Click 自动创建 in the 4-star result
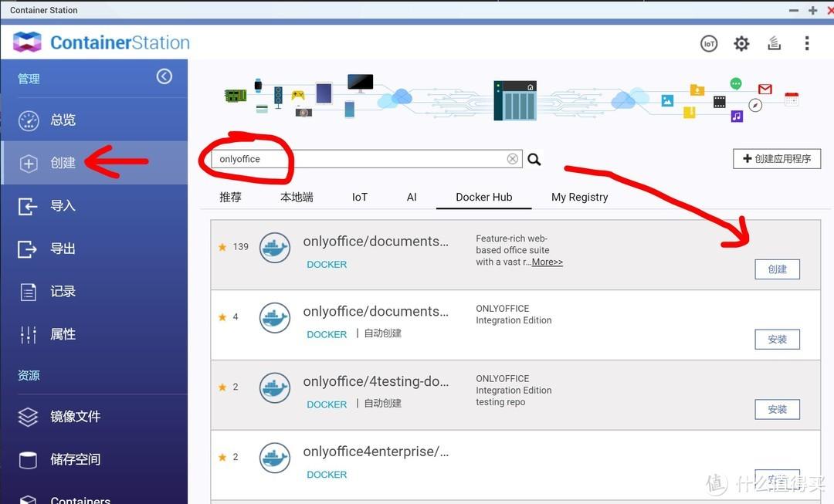 point(383,333)
